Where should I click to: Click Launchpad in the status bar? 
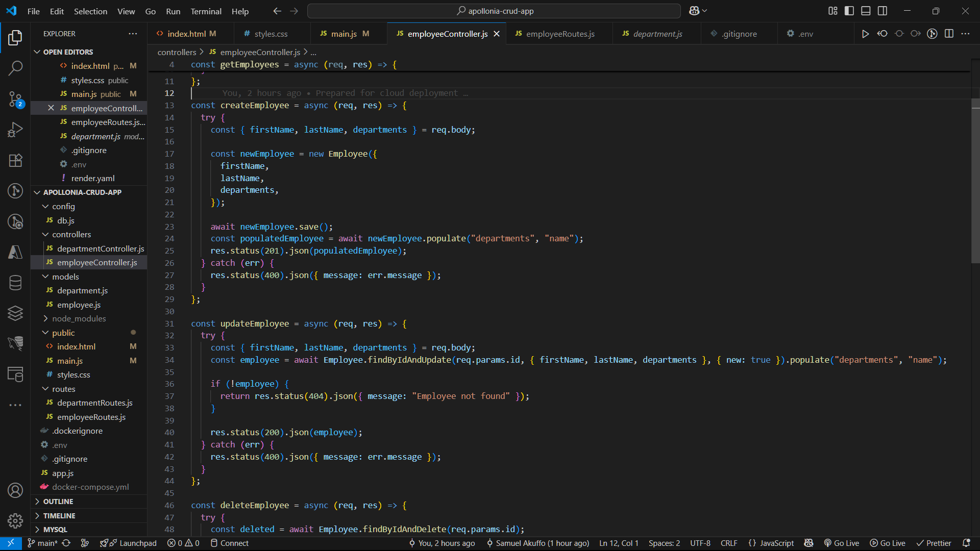point(128,543)
